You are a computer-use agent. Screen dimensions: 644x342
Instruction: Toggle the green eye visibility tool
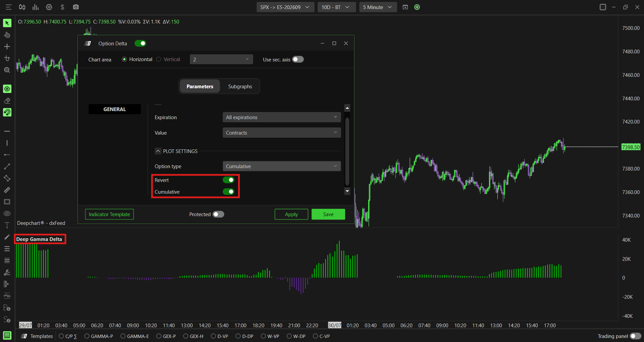7,89
